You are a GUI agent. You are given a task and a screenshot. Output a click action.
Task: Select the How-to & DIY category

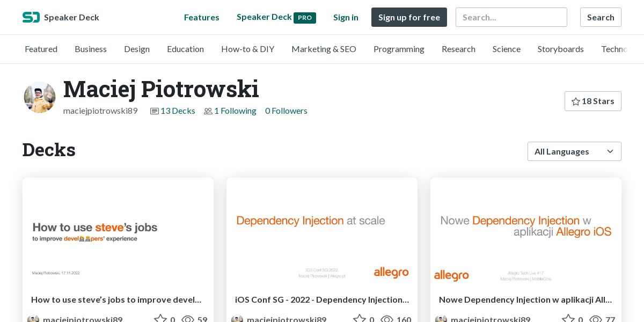[x=248, y=49]
